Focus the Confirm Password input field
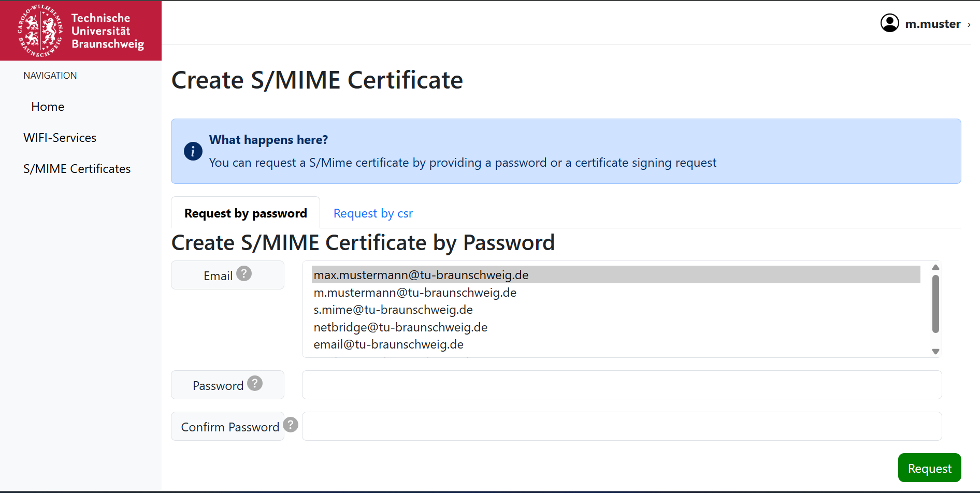 [x=622, y=426]
